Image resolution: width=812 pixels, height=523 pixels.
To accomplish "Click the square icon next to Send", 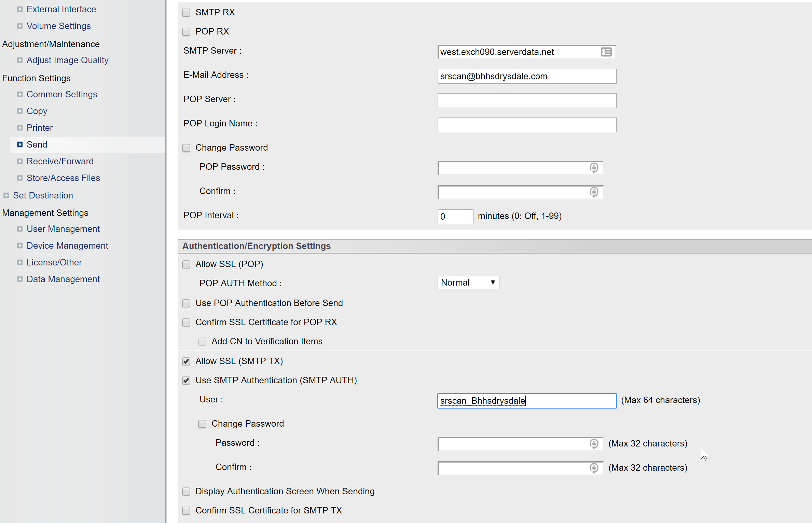I will coord(20,144).
